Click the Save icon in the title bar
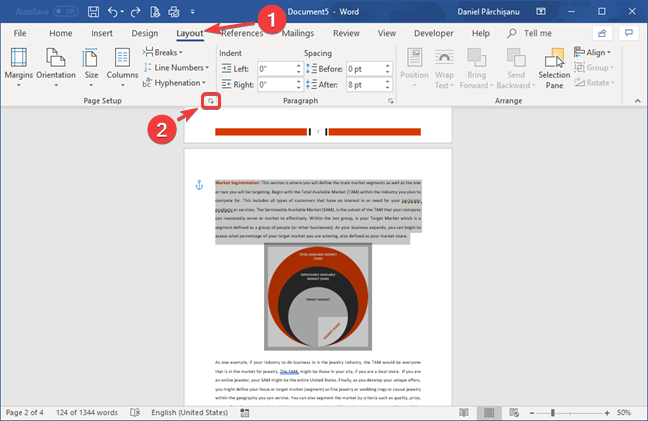The width and height of the screenshot is (648, 421). click(93, 12)
